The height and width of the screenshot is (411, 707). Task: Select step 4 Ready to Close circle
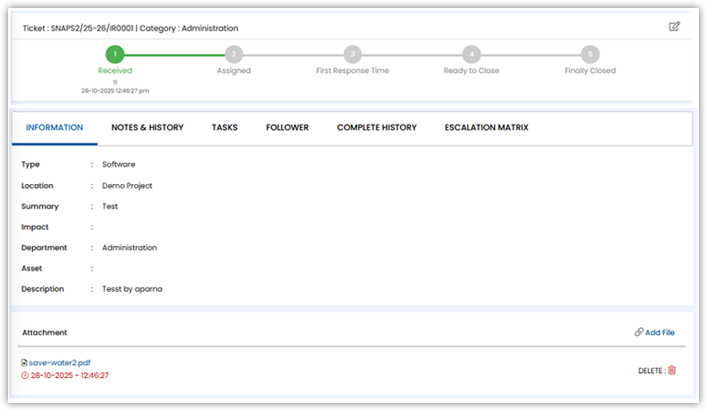click(471, 54)
